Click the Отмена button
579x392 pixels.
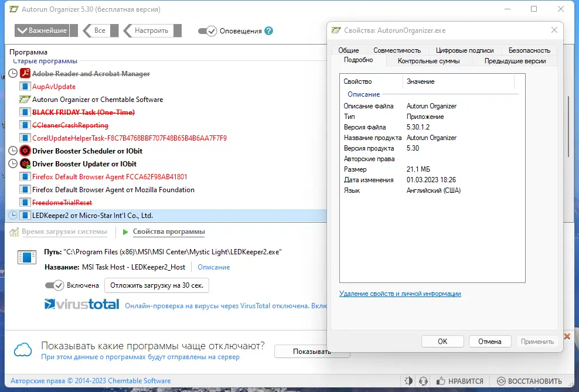[x=490, y=342]
